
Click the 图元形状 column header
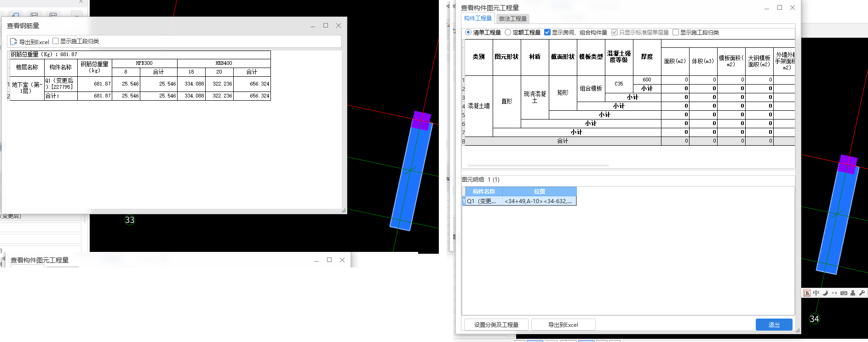pyautogui.click(x=506, y=57)
